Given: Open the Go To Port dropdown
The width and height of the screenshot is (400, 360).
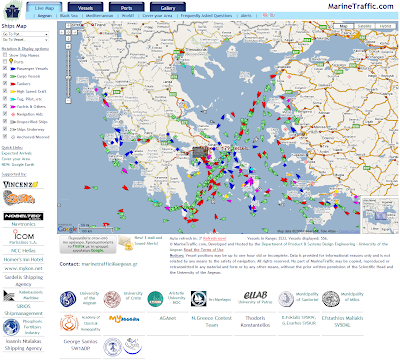Looking at the screenshot, I should click(25, 34).
